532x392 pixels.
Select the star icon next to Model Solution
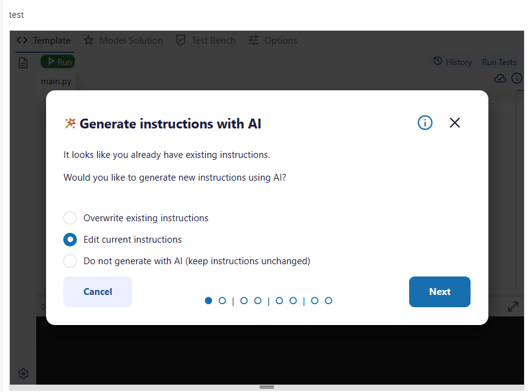click(89, 40)
